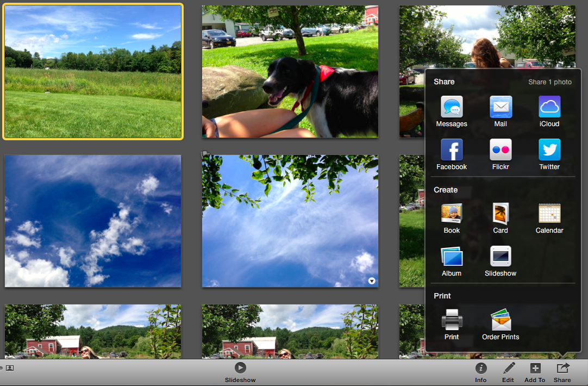Click the 'Print' section heading
Viewport: 588px width, 386px height.
click(442, 296)
